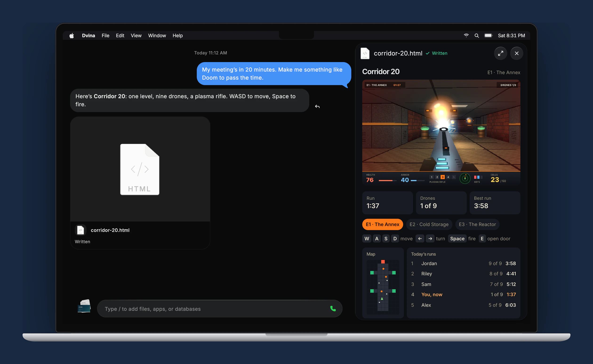Click the Space fire key hint
This screenshot has width=593, height=364.
[x=457, y=239]
